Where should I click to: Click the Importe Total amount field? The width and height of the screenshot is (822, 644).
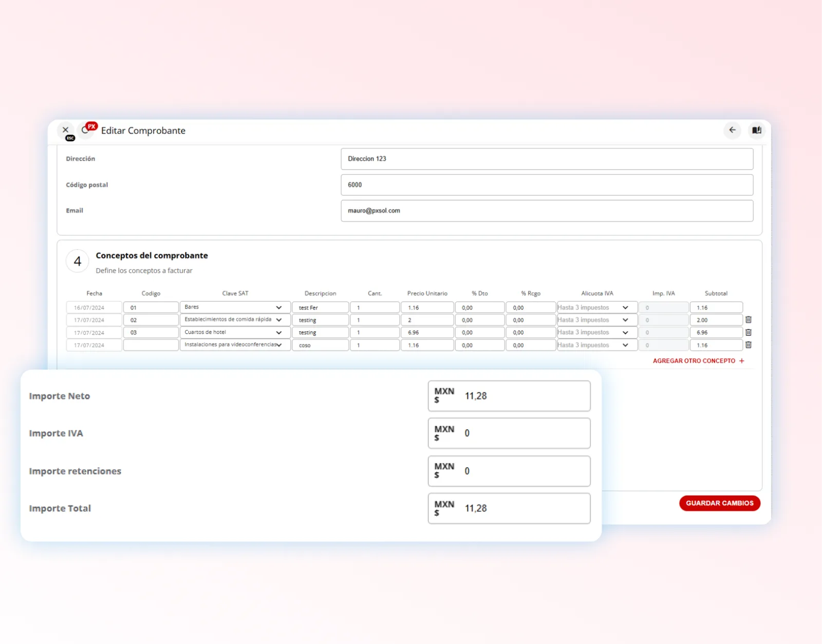tap(509, 508)
